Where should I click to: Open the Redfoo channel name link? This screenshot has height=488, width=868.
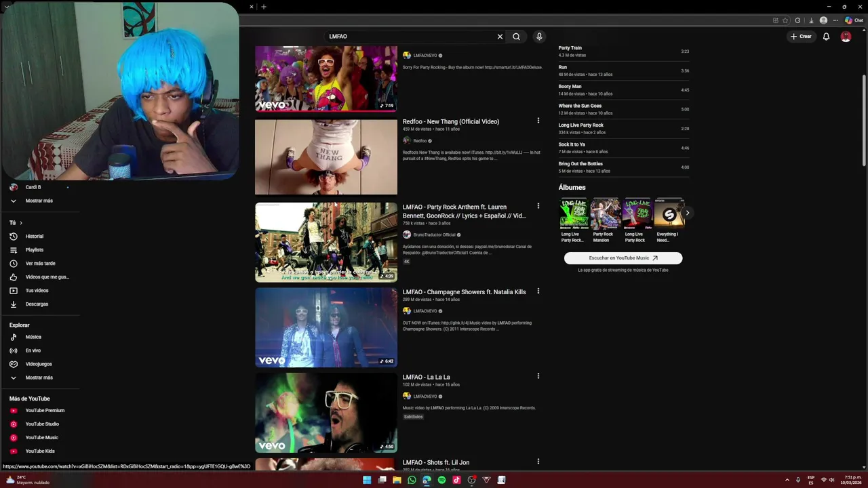pos(420,141)
